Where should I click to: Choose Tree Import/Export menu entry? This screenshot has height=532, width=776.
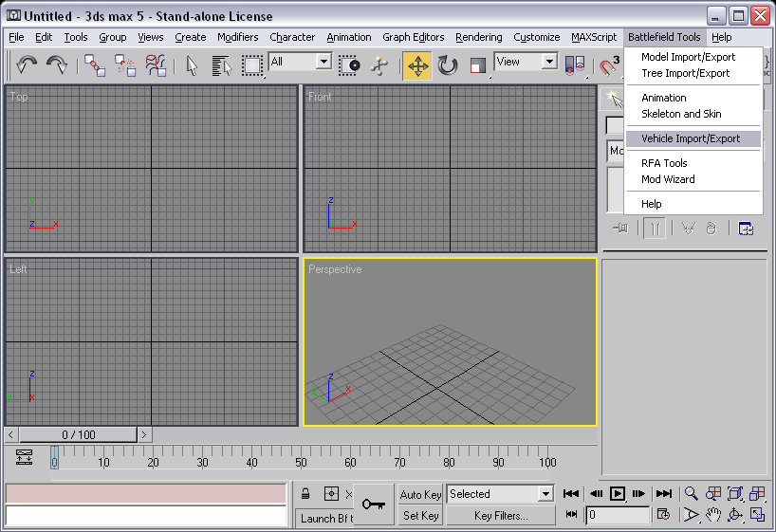pos(693,73)
